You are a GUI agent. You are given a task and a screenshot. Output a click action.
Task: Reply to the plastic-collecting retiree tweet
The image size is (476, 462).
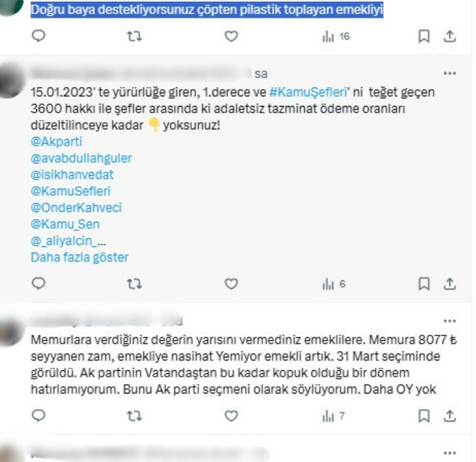(x=39, y=36)
